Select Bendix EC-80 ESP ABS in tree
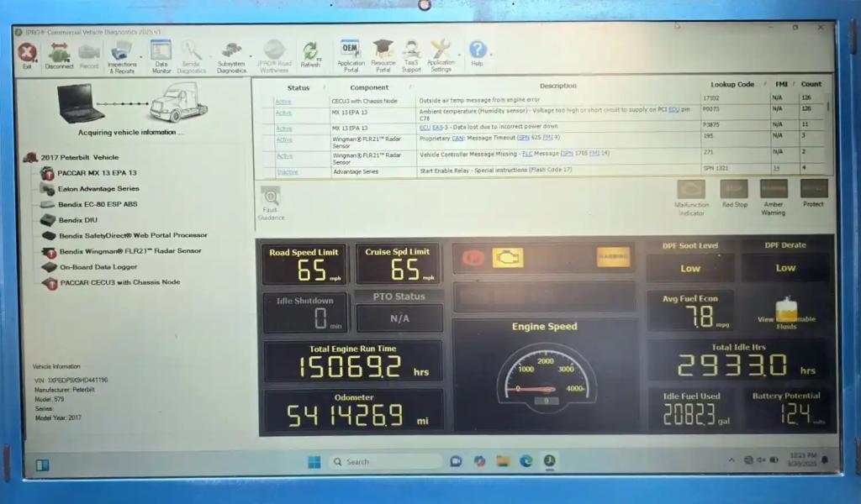The height and width of the screenshot is (504, 861). coord(98,204)
